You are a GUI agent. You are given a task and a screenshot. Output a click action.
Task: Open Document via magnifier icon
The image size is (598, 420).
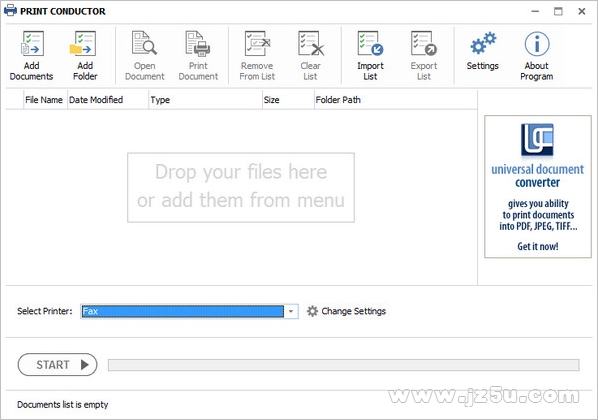coord(144,43)
